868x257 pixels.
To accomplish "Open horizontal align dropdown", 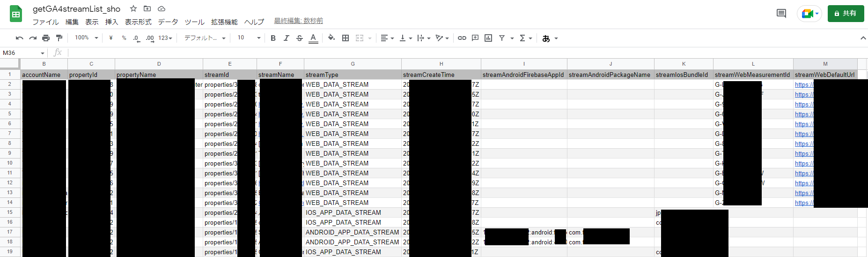I will (387, 38).
